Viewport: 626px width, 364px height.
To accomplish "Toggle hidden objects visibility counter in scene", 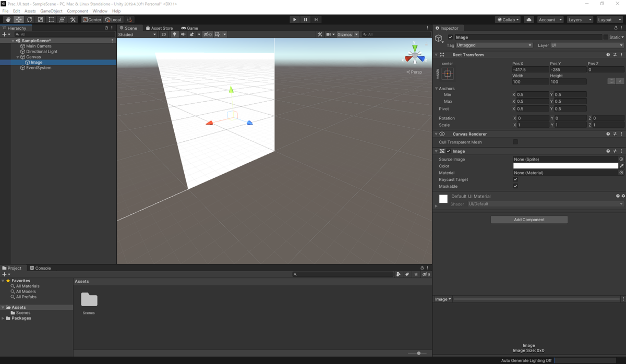I will 208,34.
